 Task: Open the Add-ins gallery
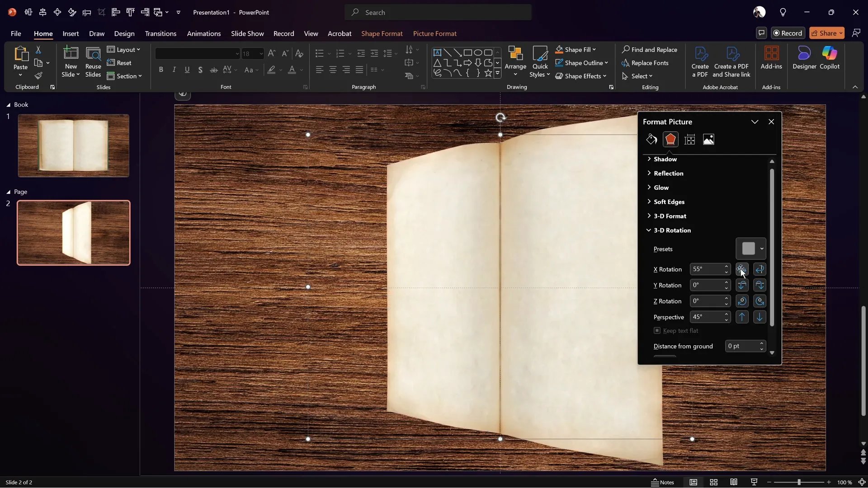771,58
